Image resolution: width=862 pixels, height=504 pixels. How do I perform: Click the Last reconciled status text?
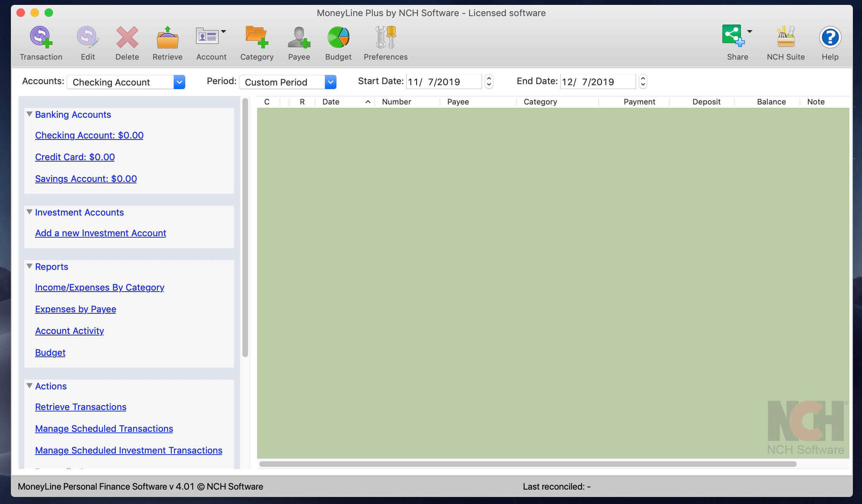click(556, 486)
